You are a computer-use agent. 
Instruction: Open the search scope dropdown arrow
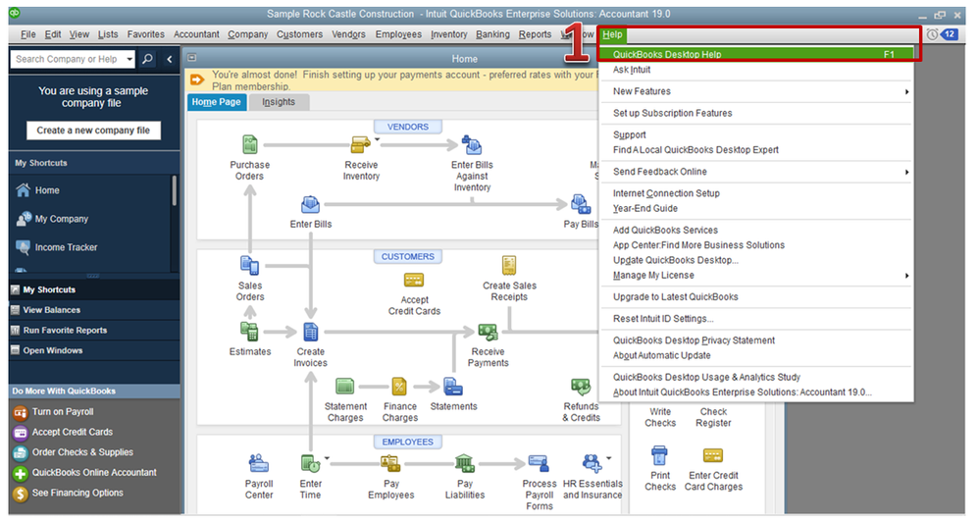pos(129,59)
